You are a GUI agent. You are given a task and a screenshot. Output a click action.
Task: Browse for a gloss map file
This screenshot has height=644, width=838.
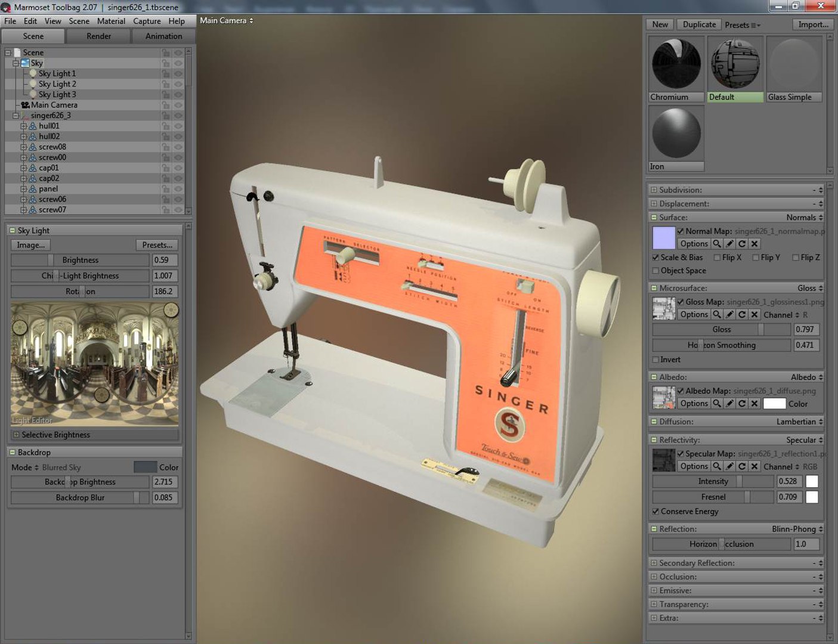717,314
